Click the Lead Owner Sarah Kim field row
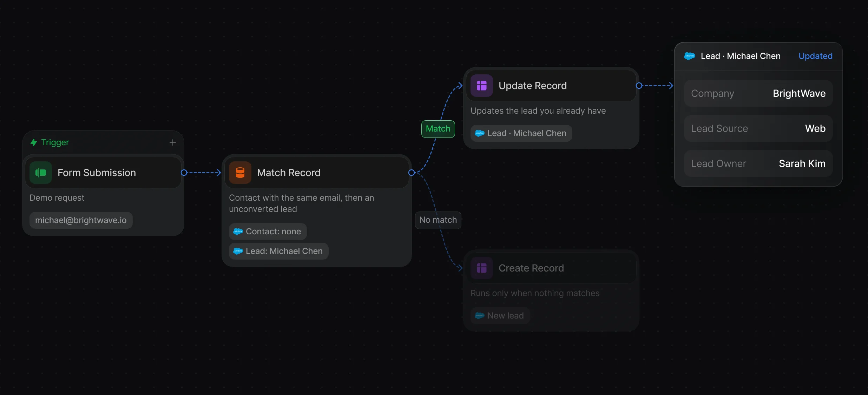Image resolution: width=868 pixels, height=395 pixels. 758,163
